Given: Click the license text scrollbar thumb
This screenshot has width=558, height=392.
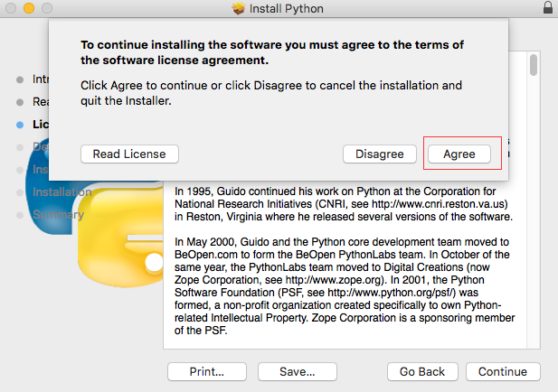Looking at the screenshot, I should tap(533, 65).
